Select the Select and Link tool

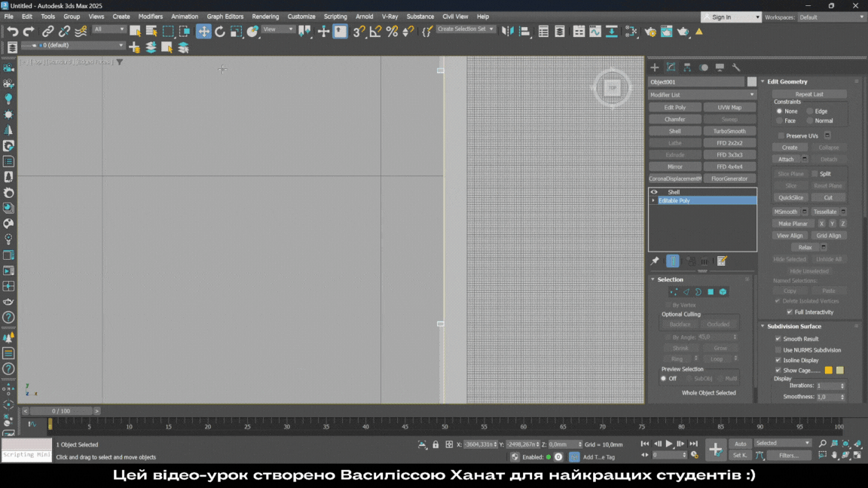point(47,32)
